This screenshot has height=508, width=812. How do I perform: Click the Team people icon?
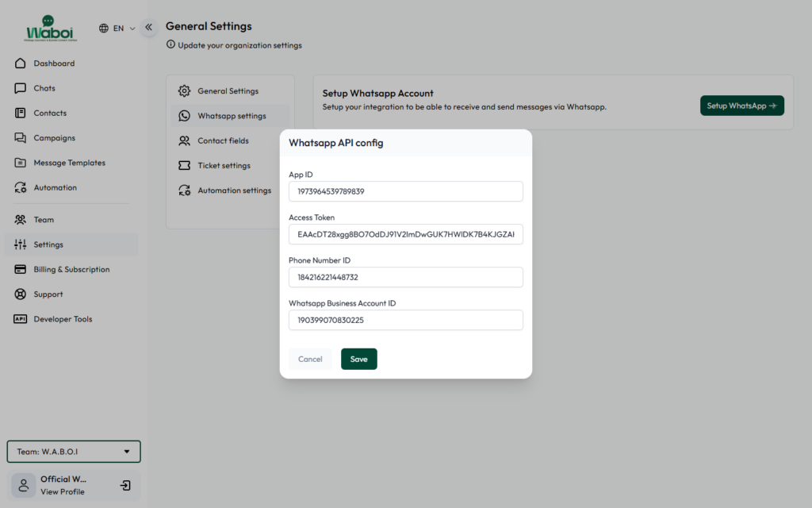[x=20, y=220]
